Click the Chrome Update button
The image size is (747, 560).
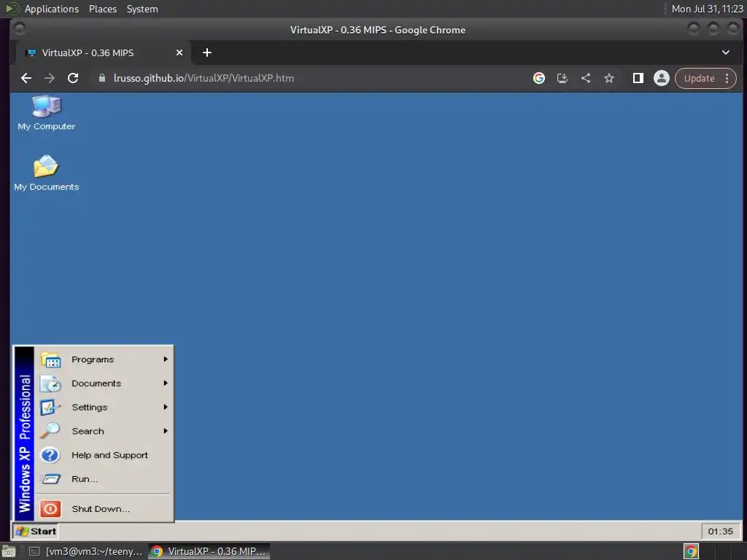pos(700,78)
